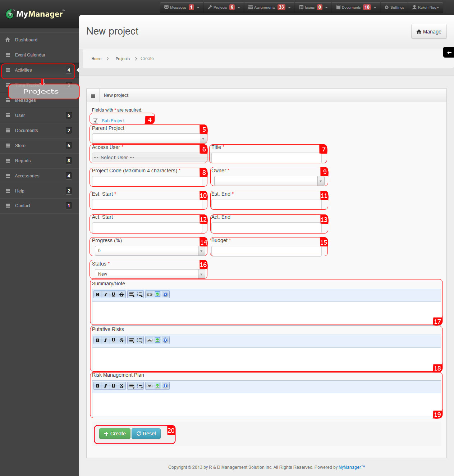The width and height of the screenshot is (454, 476).
Task: Toggle the Sub Project checkbox
Action: pos(96,121)
